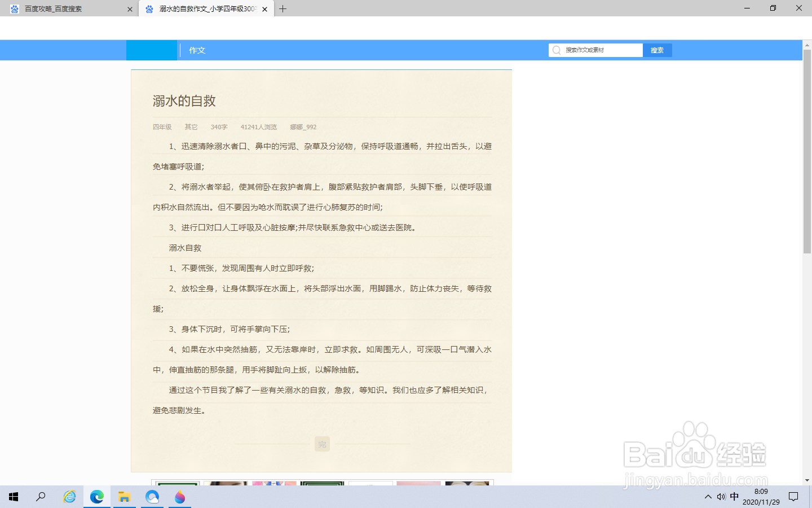Click the 搜索 search button
This screenshot has height=508, width=812.
click(x=657, y=50)
